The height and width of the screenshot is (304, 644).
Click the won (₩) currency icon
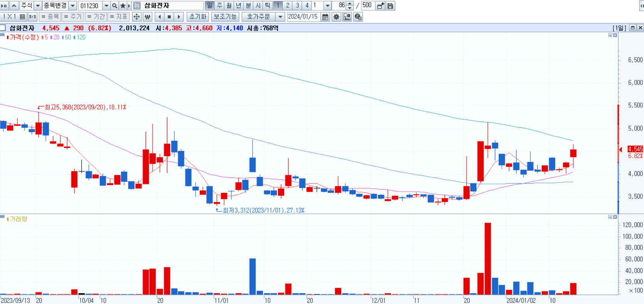point(147,17)
